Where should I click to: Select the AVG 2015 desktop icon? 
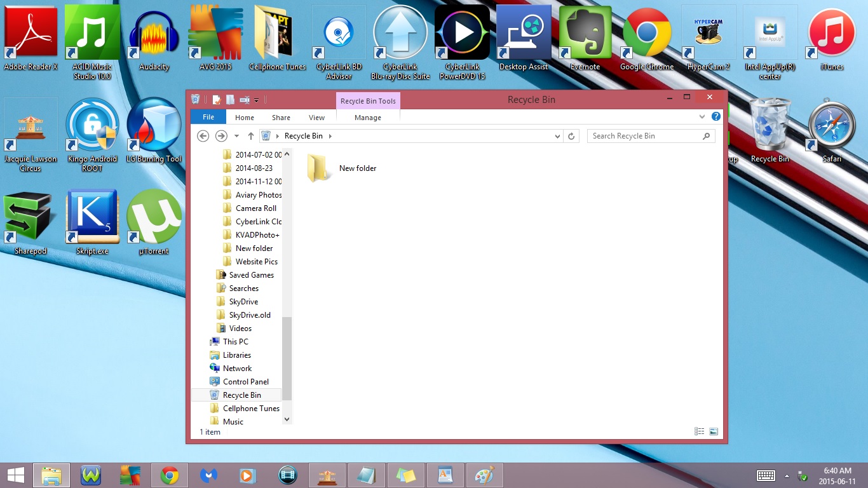[x=215, y=37]
